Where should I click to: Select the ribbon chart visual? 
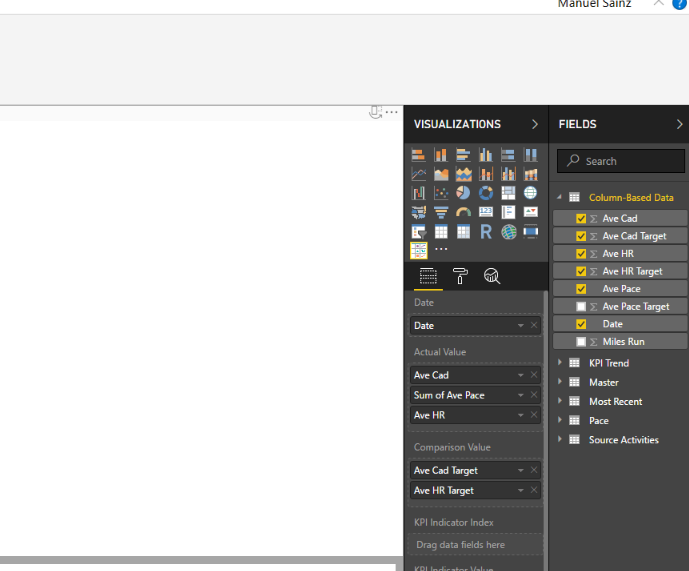530,174
